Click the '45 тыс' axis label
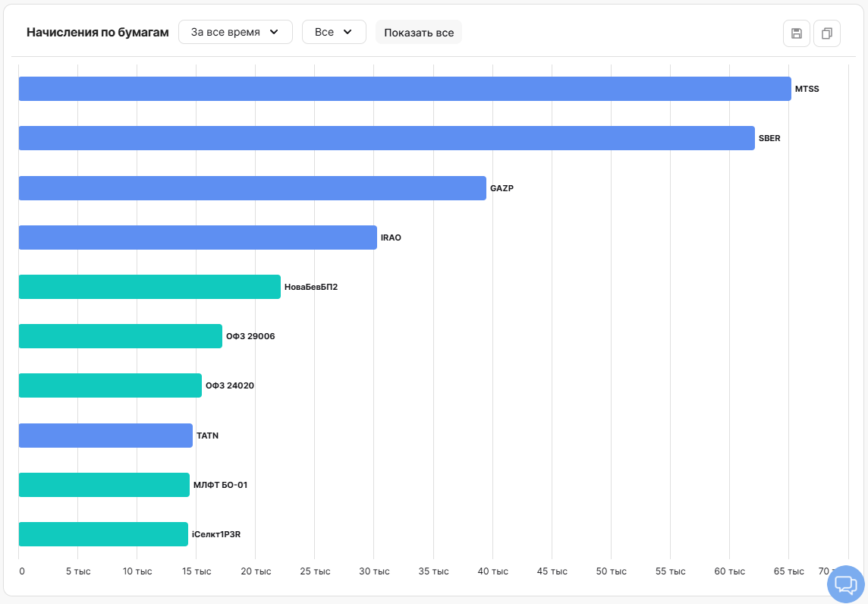 552,571
